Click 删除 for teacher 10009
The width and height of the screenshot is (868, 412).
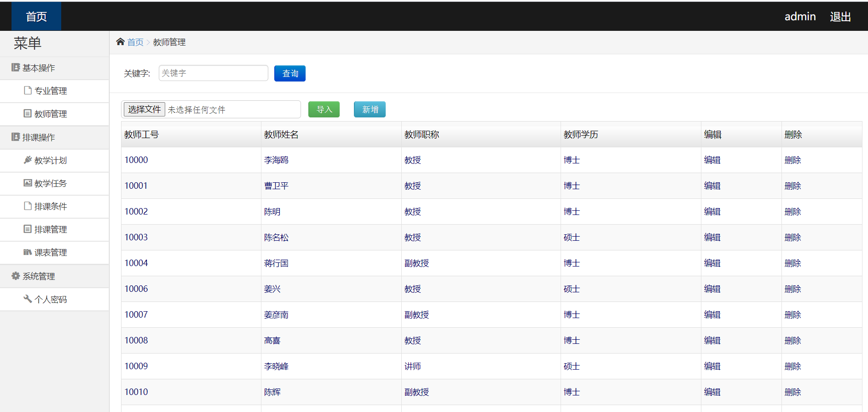coord(793,366)
